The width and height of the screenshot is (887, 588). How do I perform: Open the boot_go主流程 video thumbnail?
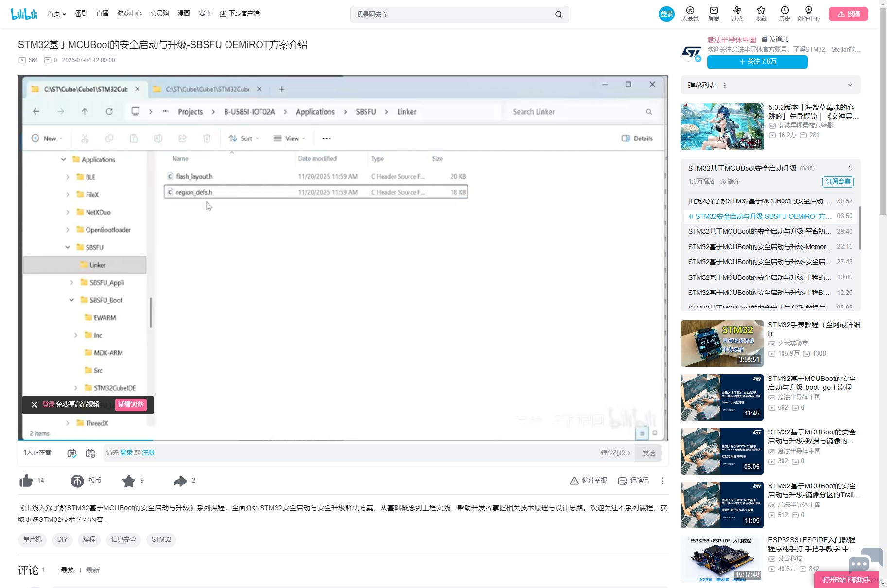tap(722, 398)
